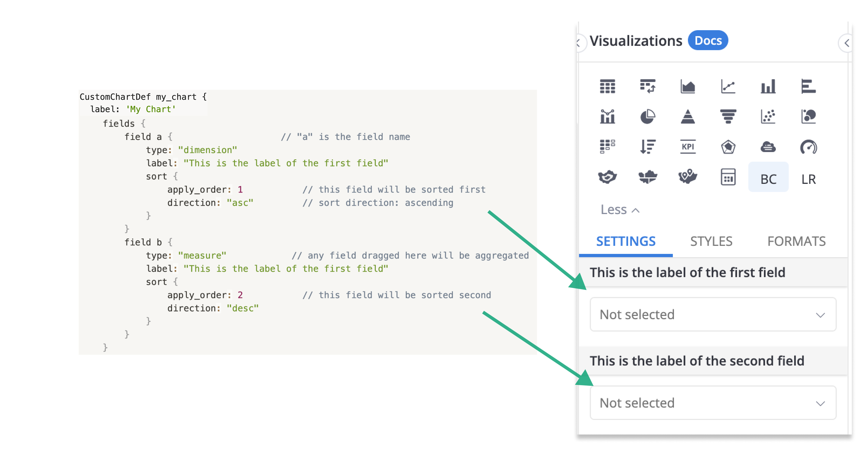Viewport: 868px width, 455px height.
Task: Pick the Filled region map icon
Action: pos(647,177)
